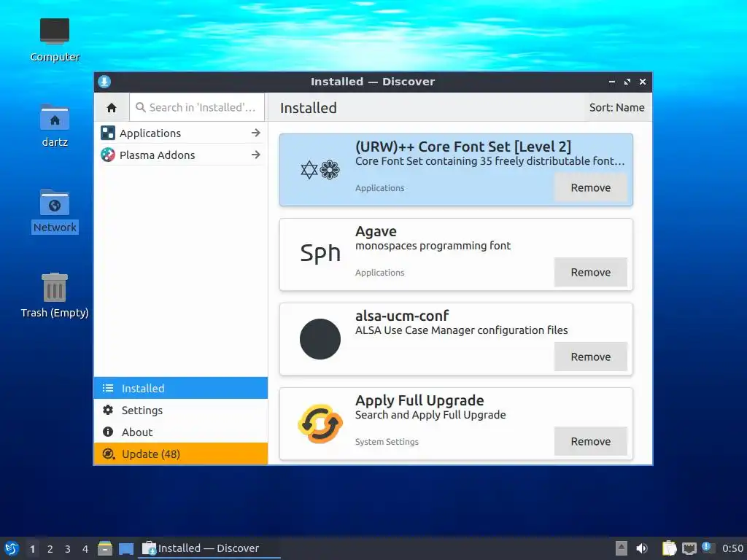Open the start menu in the taskbar
Screen dimensions: 747x560
12,548
